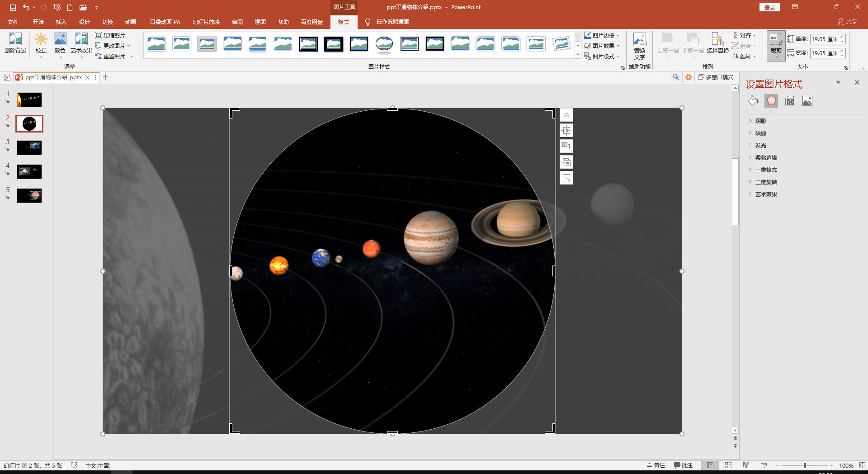
Task: Click the Share (共享) button
Action: point(847,22)
